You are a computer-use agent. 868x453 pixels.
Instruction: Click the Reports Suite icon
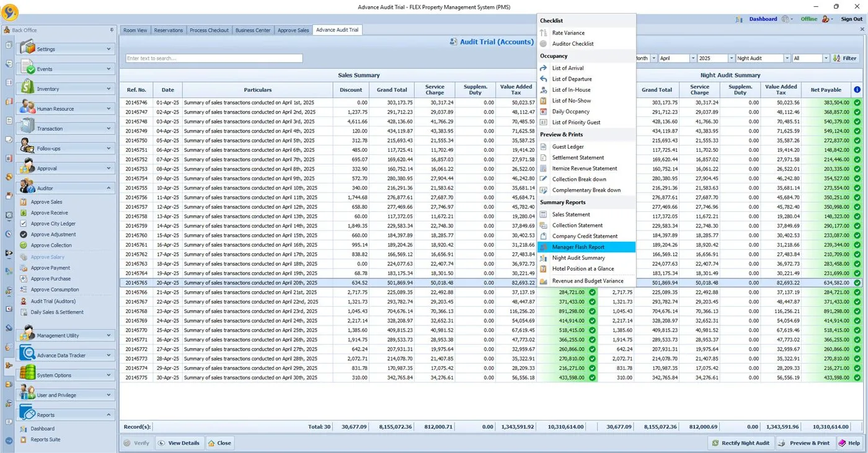coord(24,439)
